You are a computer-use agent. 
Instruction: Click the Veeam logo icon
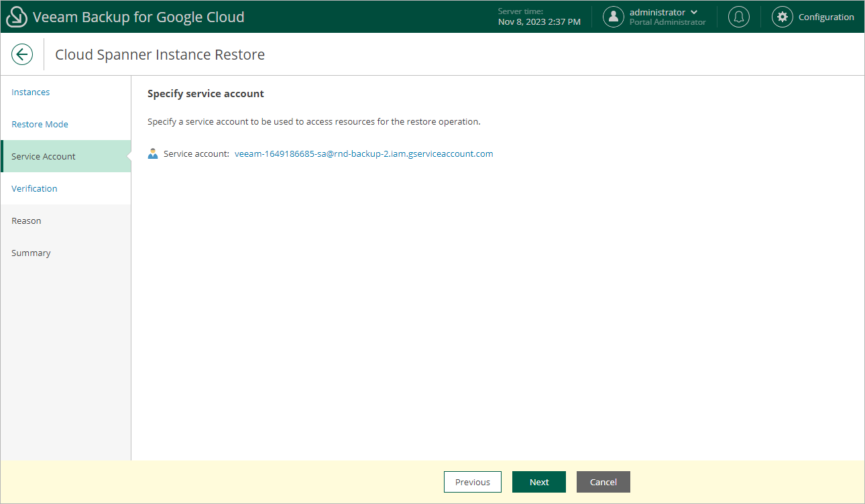pyautogui.click(x=17, y=17)
